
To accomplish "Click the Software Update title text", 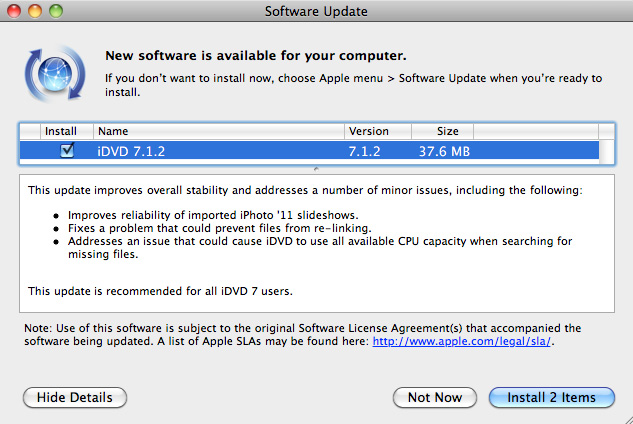I will [x=316, y=11].
